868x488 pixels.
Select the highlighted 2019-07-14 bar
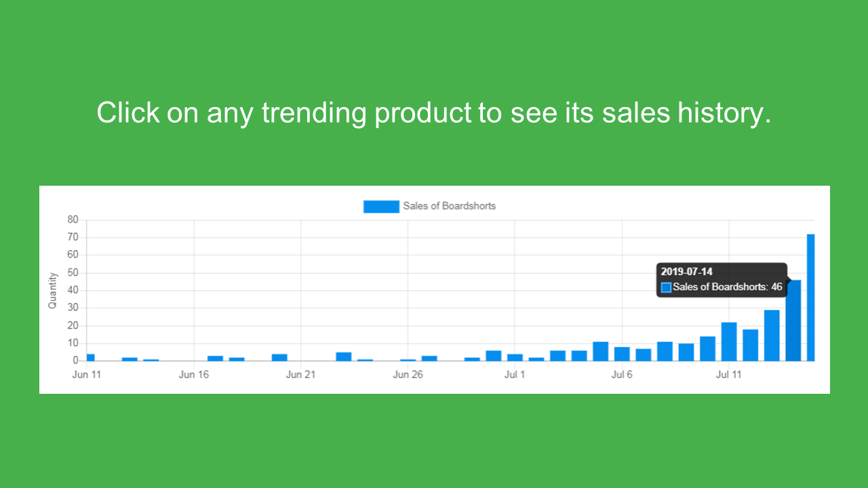[793, 321]
